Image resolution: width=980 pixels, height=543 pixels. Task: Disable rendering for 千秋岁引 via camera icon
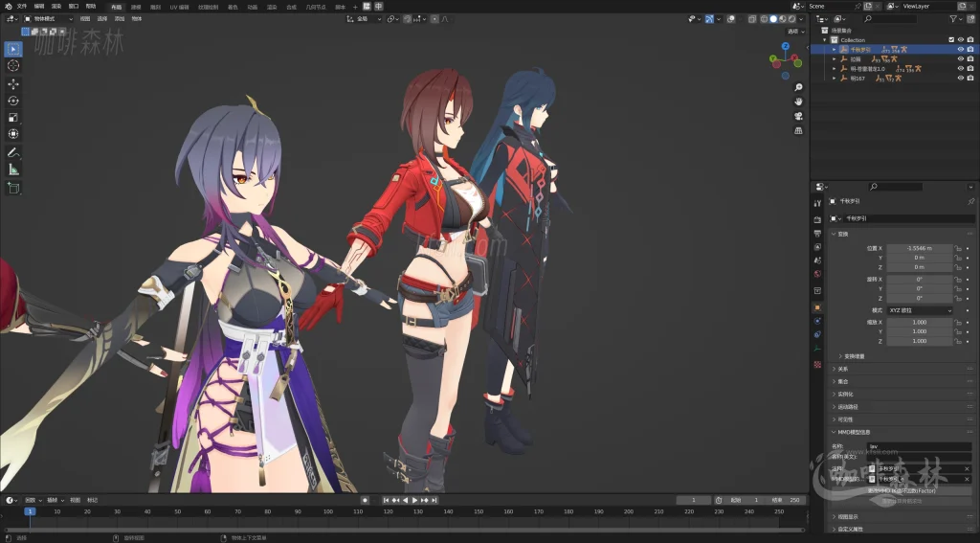pyautogui.click(x=970, y=50)
